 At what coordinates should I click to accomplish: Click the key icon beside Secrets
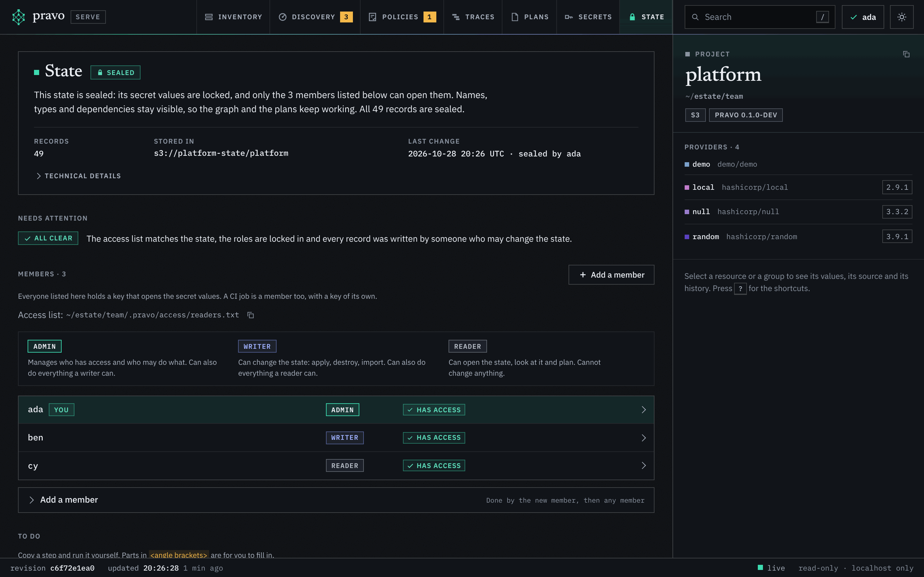(569, 17)
